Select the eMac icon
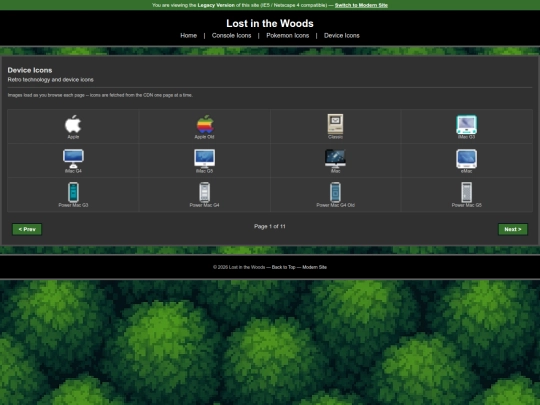The image size is (540, 405). (467, 158)
